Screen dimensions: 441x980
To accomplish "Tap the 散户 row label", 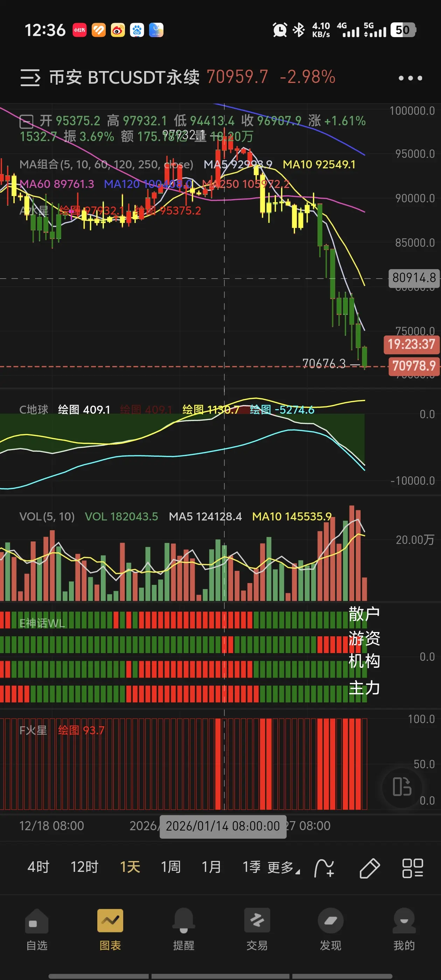I will coord(364,614).
